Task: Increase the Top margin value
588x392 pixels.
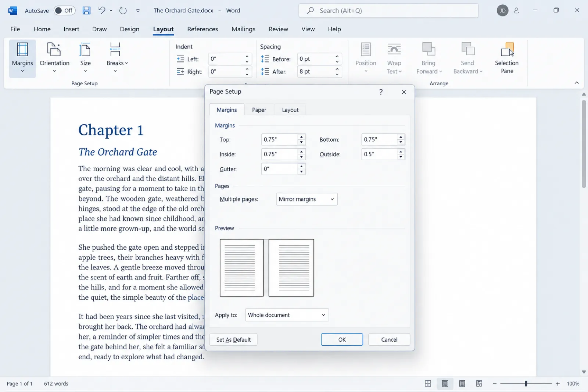Action: [301, 137]
